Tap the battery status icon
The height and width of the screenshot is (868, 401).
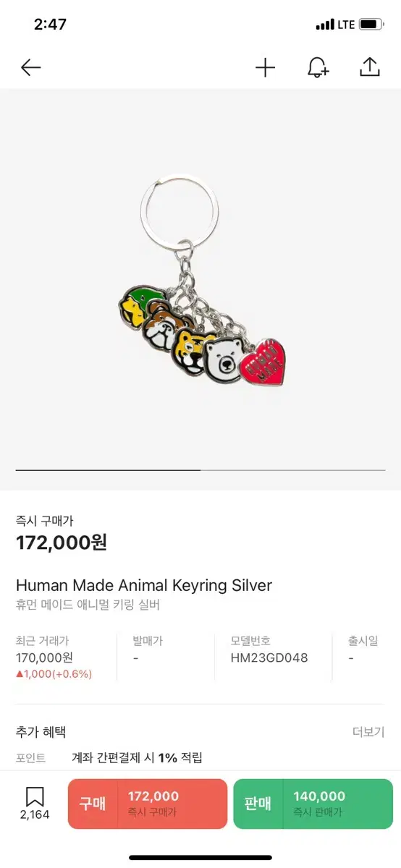click(371, 25)
